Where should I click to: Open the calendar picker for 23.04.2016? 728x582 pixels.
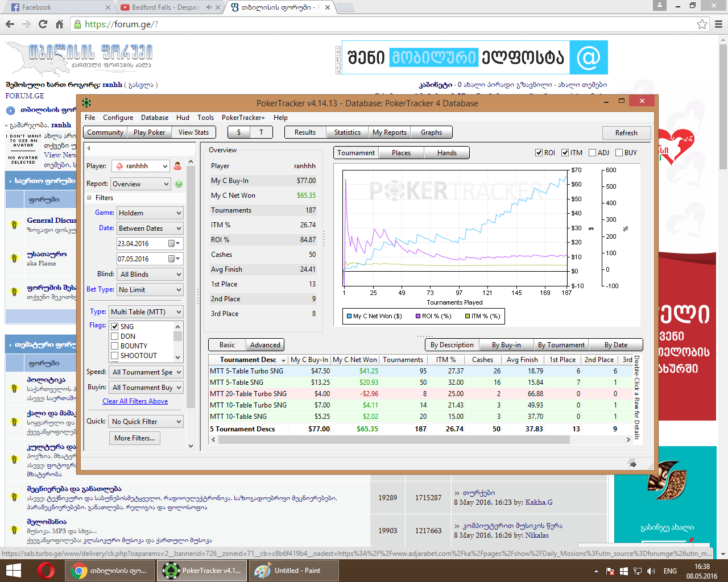point(175,244)
